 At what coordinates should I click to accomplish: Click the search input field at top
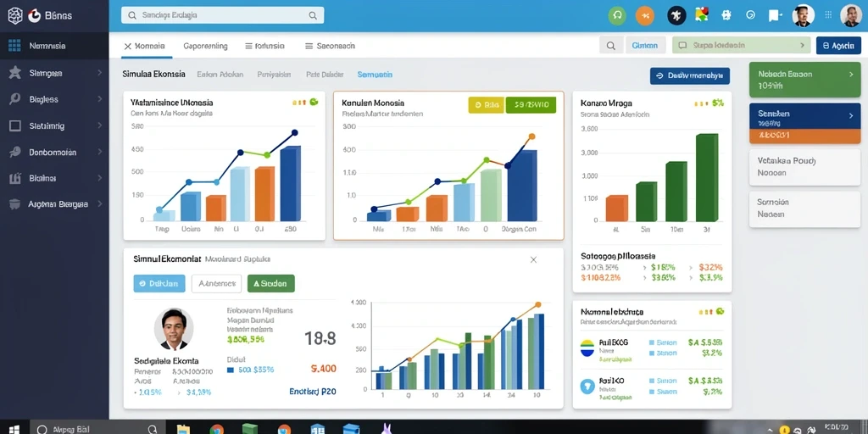coord(223,15)
